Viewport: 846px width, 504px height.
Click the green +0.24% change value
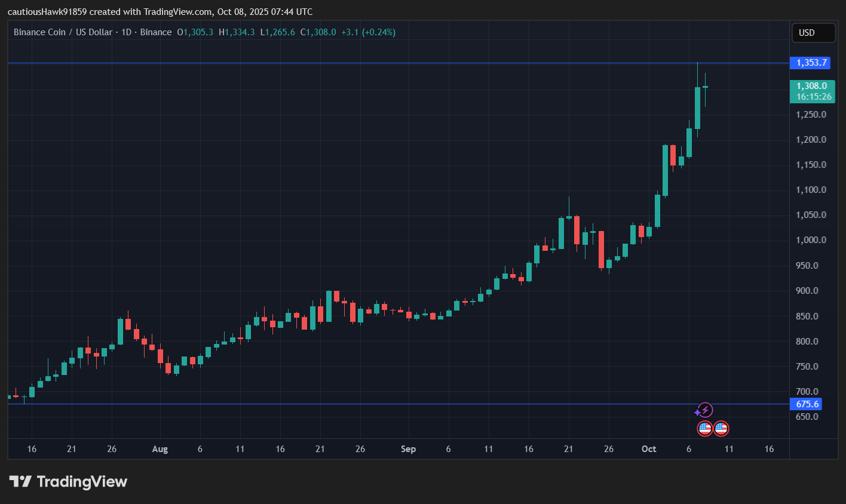(378, 32)
